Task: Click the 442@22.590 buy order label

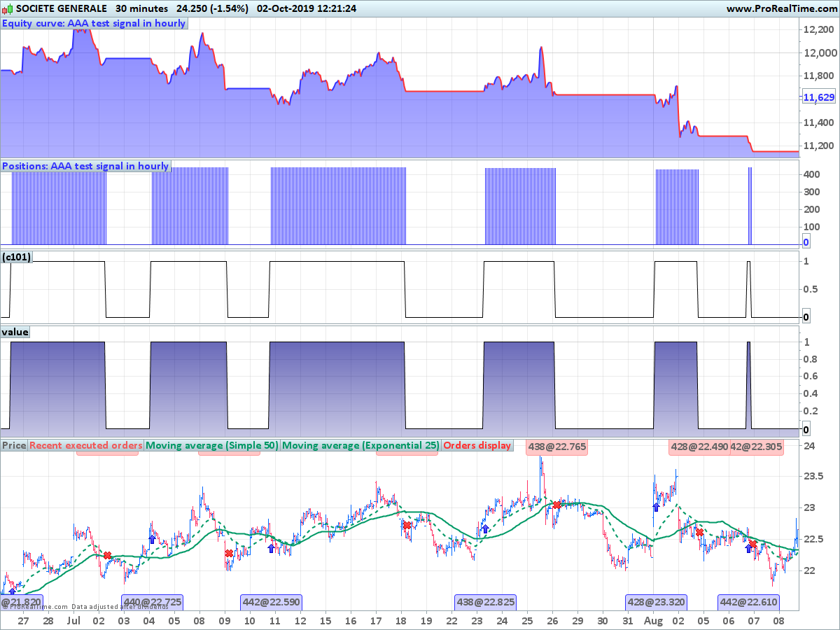Action: click(x=271, y=601)
